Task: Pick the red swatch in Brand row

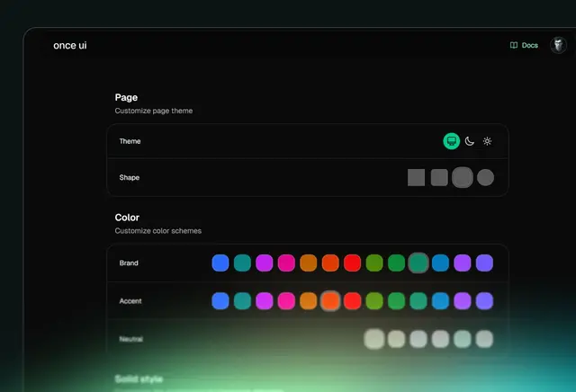Action: [x=352, y=263]
